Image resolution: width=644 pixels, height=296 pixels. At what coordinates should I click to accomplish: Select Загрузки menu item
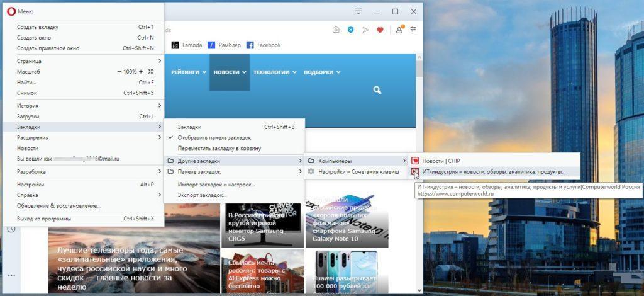(84, 117)
